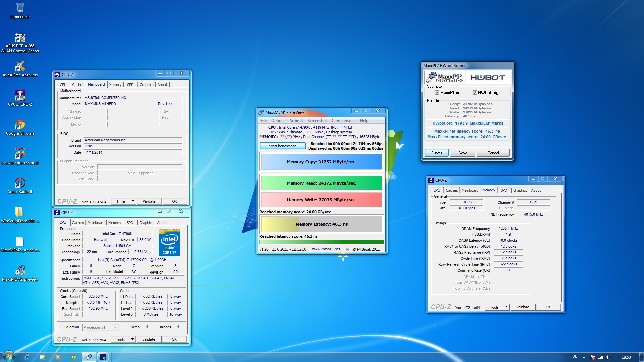Screen dimensions: 644x362
Task: Switch to the MaxxMEM taskbar button
Action: click(x=89, y=357)
